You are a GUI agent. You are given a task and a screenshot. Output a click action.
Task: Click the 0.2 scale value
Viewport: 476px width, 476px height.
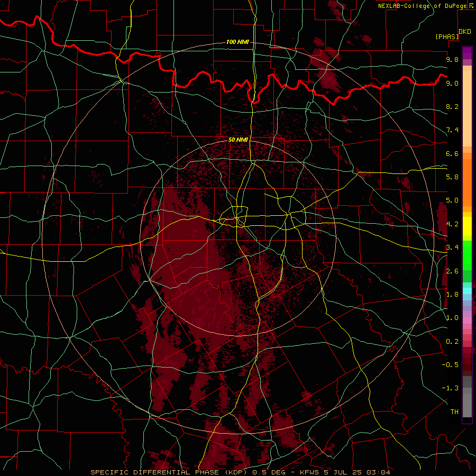pyautogui.click(x=452, y=342)
